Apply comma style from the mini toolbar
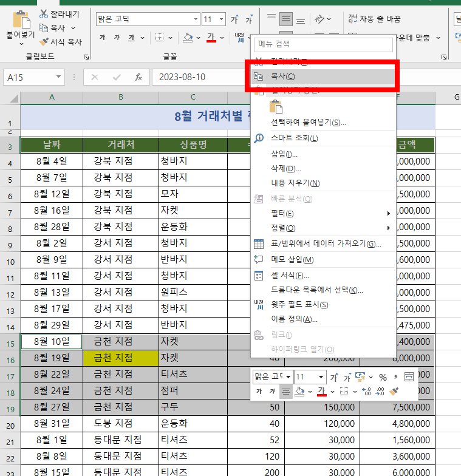The width and height of the screenshot is (461, 476). [395, 377]
